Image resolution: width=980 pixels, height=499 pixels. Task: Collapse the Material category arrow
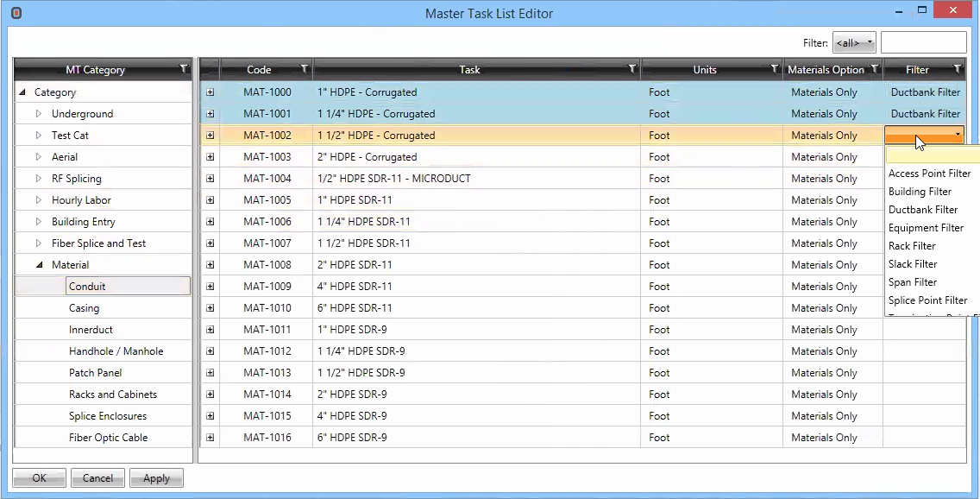(x=40, y=265)
